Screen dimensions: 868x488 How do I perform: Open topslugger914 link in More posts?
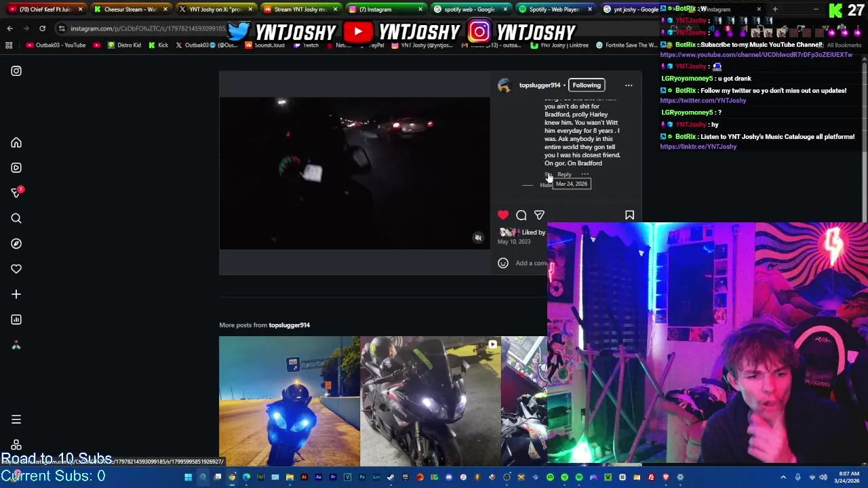(290, 325)
